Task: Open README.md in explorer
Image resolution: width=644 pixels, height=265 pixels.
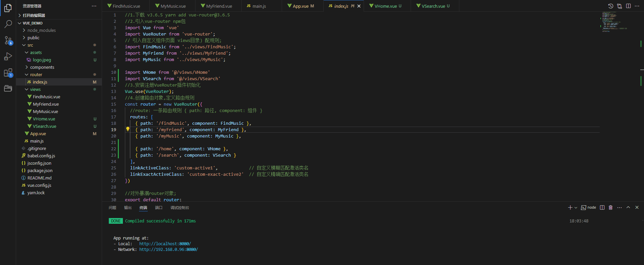Action: pyautogui.click(x=59, y=178)
